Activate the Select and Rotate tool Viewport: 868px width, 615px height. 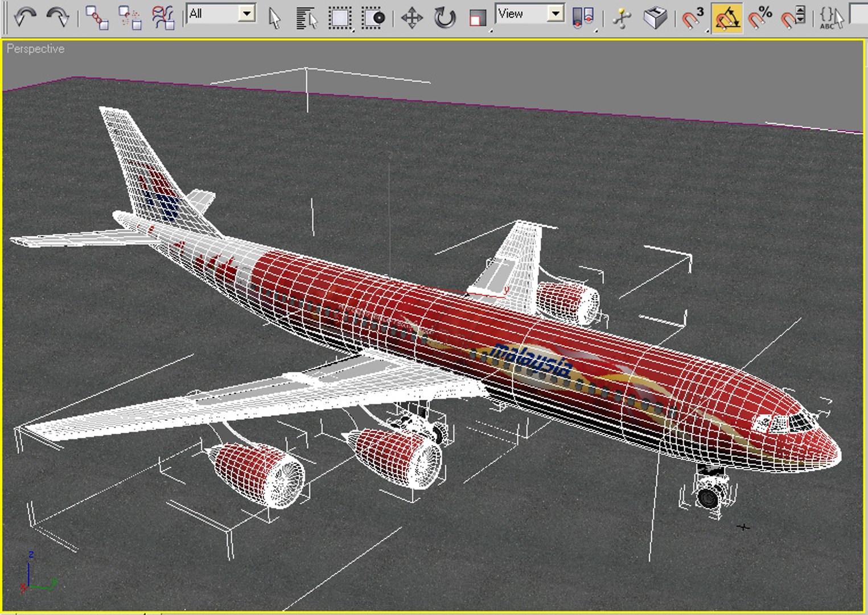click(445, 18)
